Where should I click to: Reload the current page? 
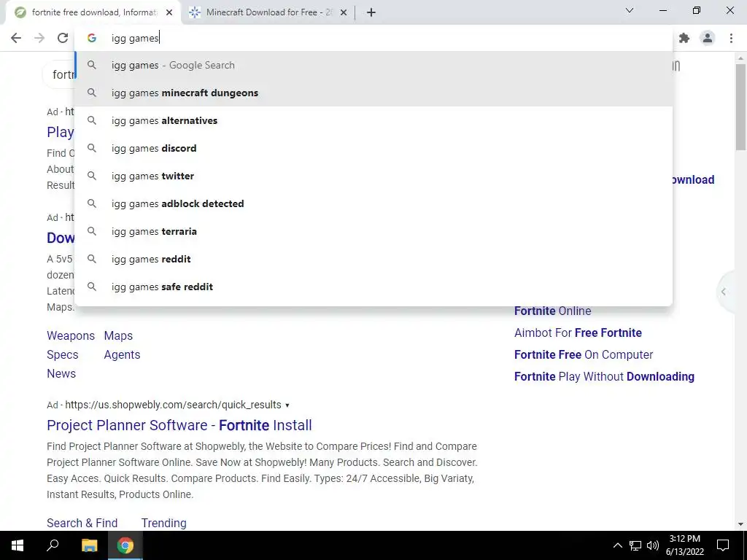(63, 38)
